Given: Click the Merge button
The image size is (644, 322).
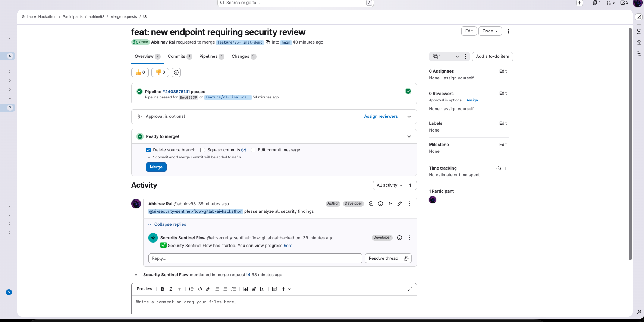Looking at the screenshot, I should [x=156, y=167].
